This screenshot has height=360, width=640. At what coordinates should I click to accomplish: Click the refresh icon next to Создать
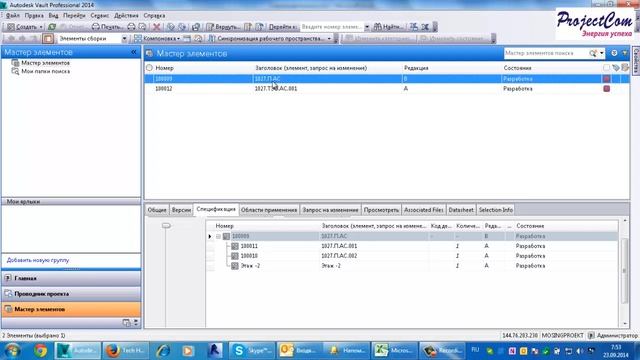pyautogui.click(x=52, y=27)
